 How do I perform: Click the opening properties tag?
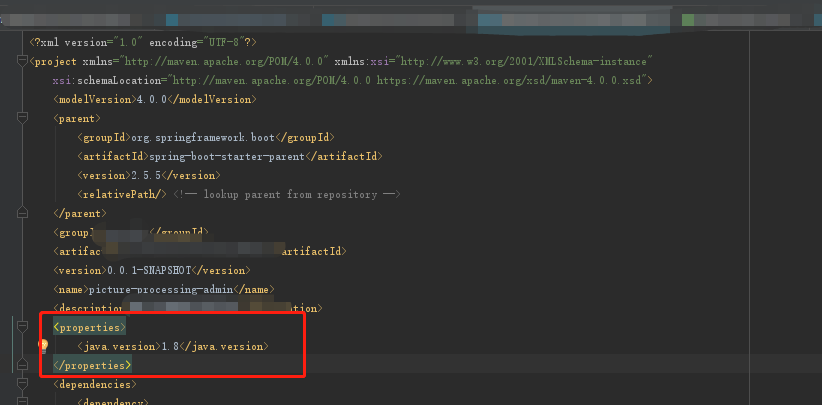[89, 327]
